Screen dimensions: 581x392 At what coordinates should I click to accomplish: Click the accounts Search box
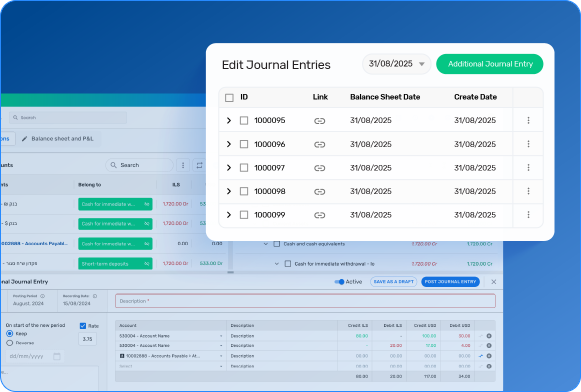(x=139, y=165)
